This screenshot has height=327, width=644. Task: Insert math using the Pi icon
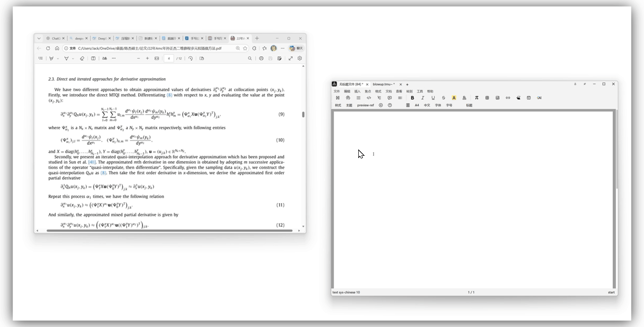click(x=477, y=98)
